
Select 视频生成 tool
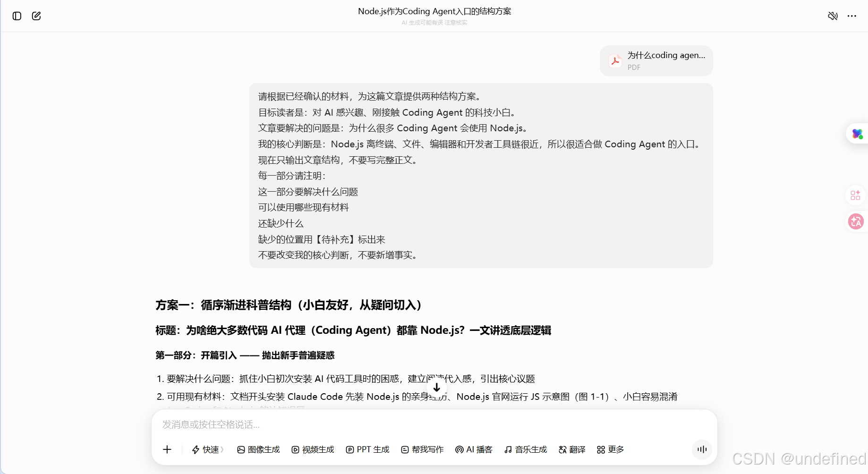pyautogui.click(x=313, y=449)
